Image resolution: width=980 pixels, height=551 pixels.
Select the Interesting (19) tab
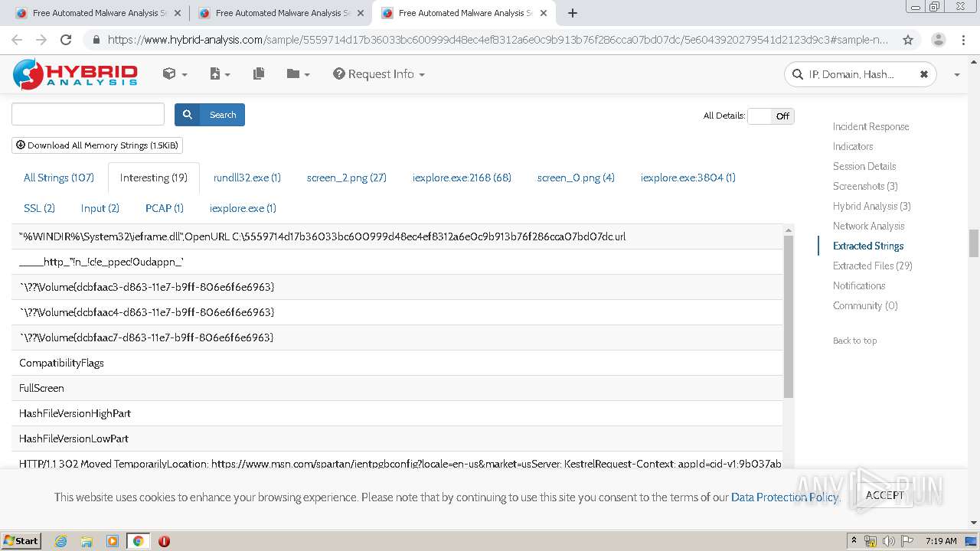point(154,178)
